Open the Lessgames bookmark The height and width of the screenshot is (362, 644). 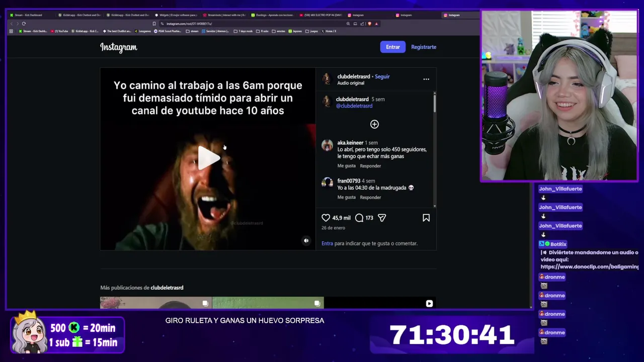pyautogui.click(x=143, y=31)
